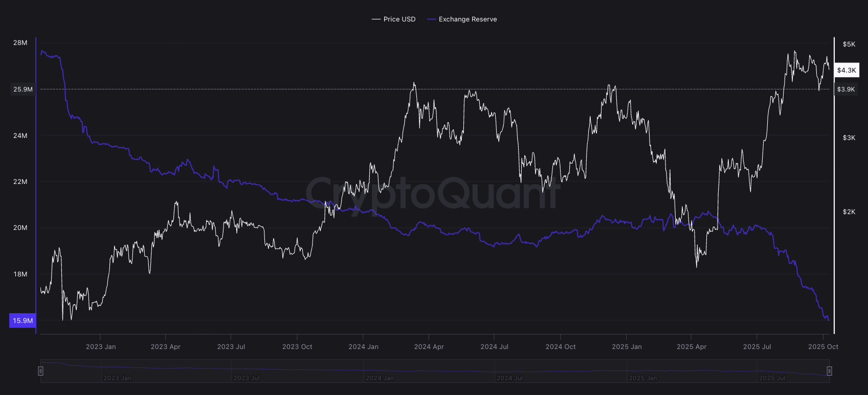
Task: Select the 2025 Oct label on main x-axis
Action: pyautogui.click(x=823, y=347)
